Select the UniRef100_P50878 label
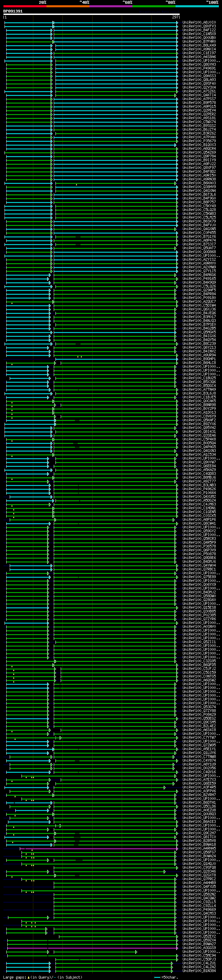Image resolution: width=222 pixels, height=980 pixels. pyautogui.click(x=199, y=554)
